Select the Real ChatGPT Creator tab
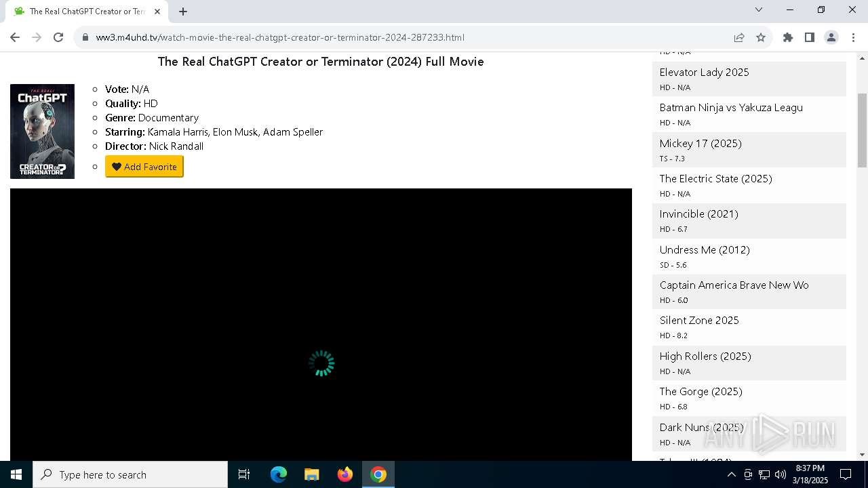Screen dimensions: 868x488 pos(87,11)
